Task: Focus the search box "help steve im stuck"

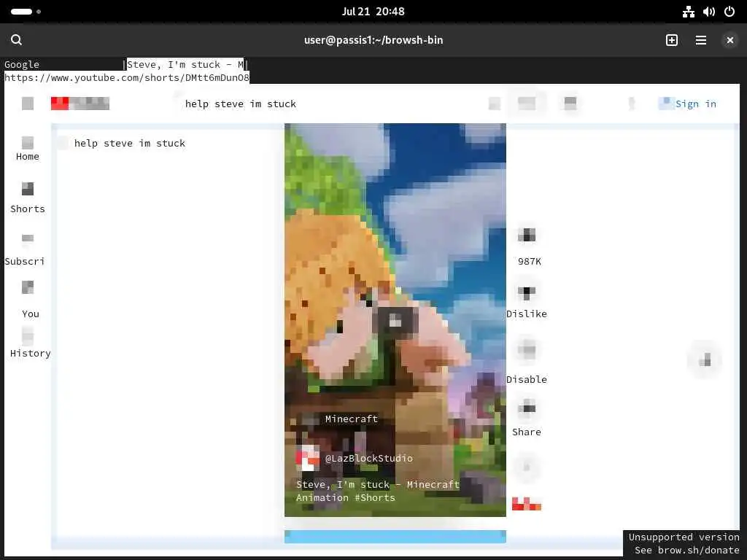Action: coord(241,104)
